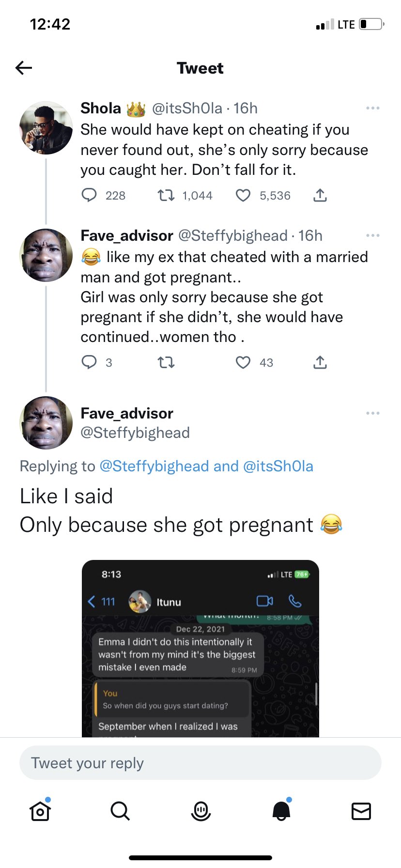Viewport: 401px width, 868px height.
Task: Tap the back arrow in the header
Action: point(24,68)
